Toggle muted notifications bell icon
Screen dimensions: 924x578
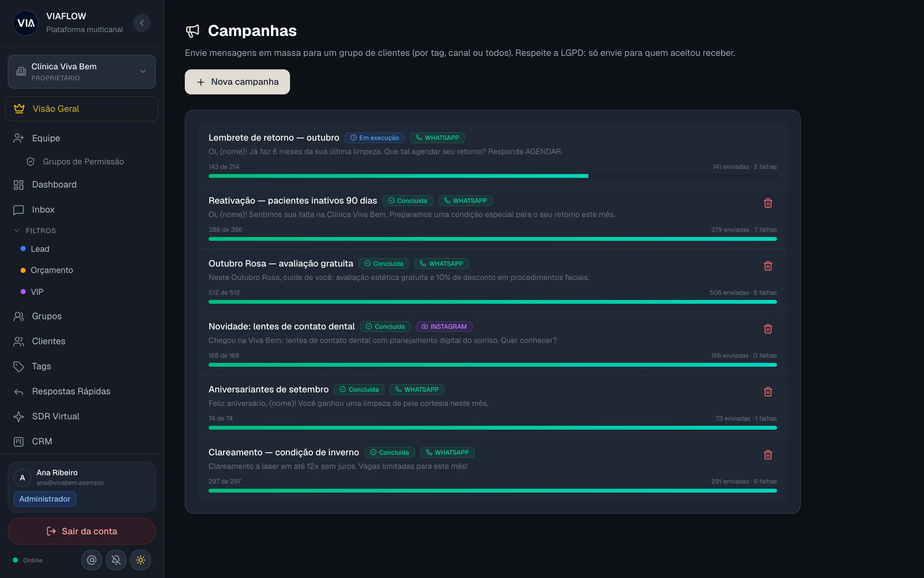116,560
